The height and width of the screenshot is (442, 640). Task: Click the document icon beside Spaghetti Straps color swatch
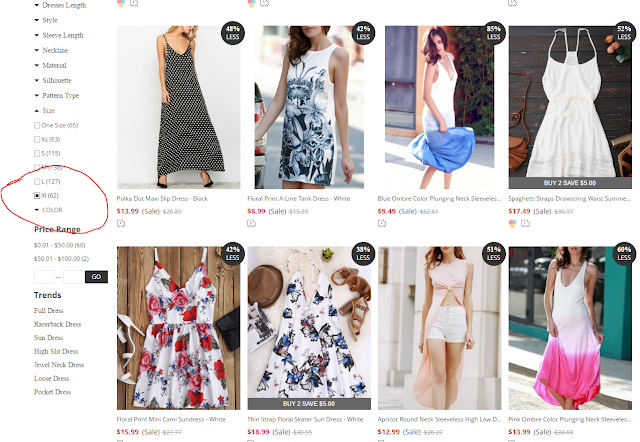(525, 223)
